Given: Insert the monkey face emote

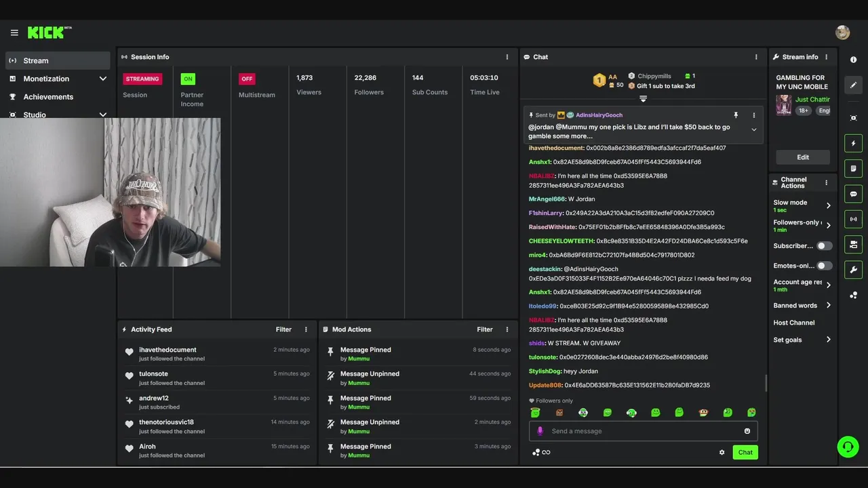Looking at the screenshot, I should [703, 412].
